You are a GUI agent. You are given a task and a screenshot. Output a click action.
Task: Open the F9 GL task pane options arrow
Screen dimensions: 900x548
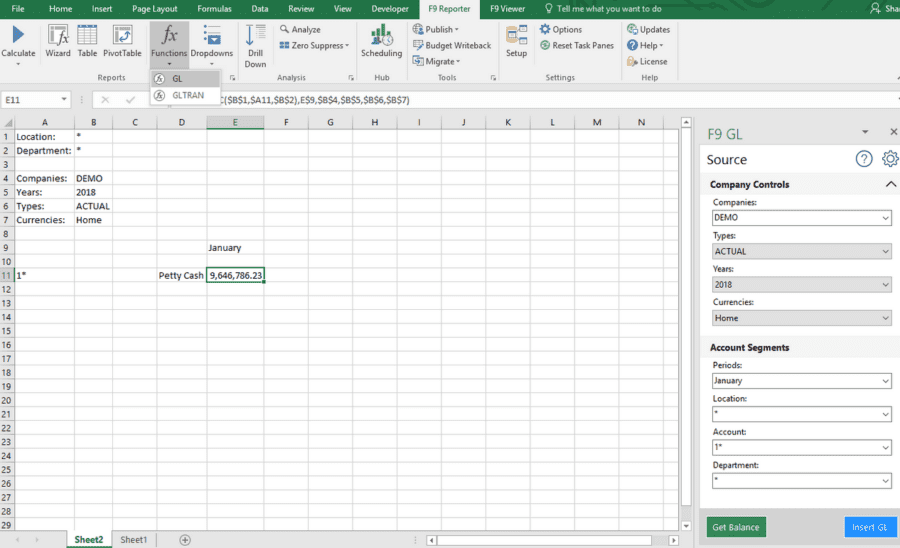[865, 133]
